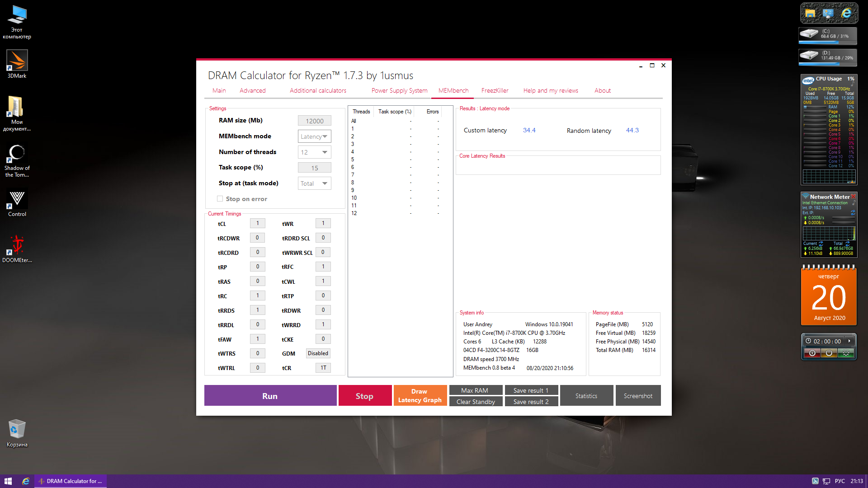Click Internet Explorer icon in top-right gadget
This screenshot has height=488, width=868.
[x=846, y=13]
